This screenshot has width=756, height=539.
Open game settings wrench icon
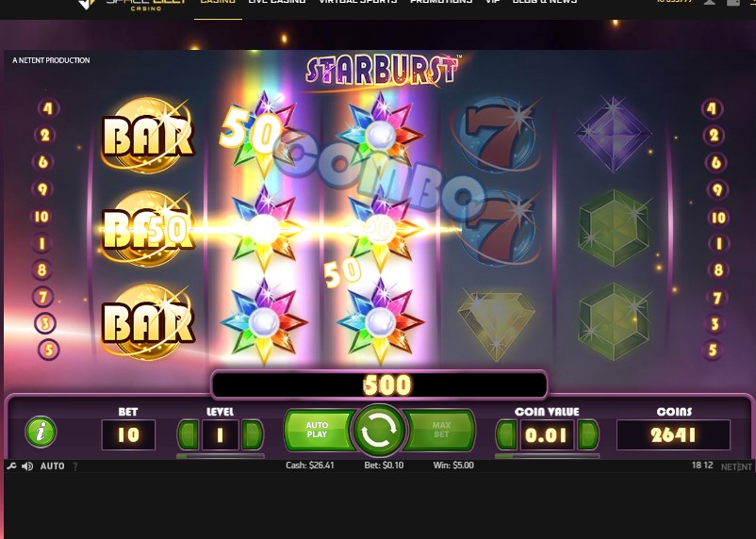[x=11, y=466]
